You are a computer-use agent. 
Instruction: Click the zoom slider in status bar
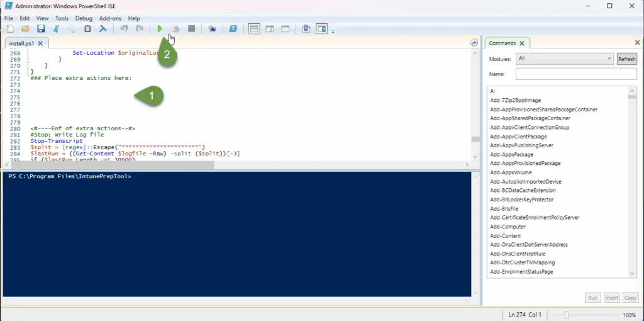[x=567, y=315]
